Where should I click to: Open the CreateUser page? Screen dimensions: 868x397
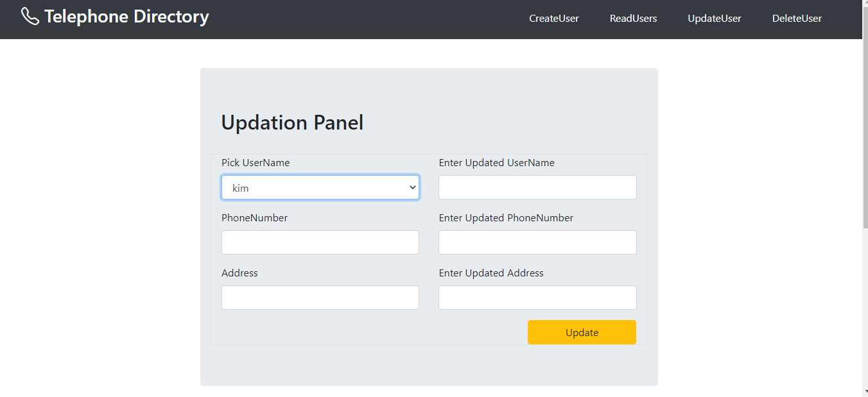coord(553,19)
